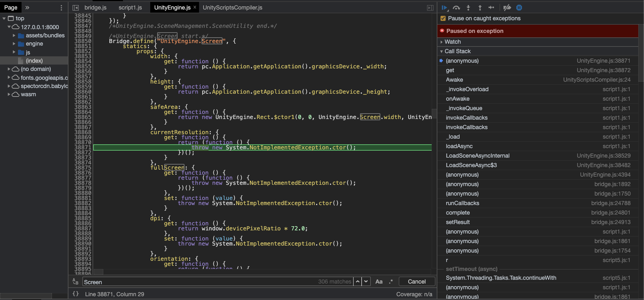Viewport: 644px width, 300px height.
Task: Select the LoadSceneAsync$3 frame
Action: 538,165
